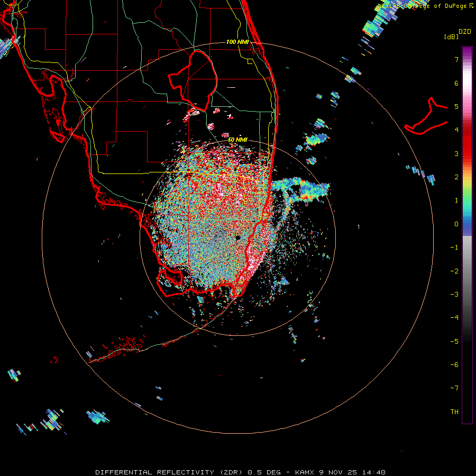Click legend tick label "-7"
The image size is (476, 476).
click(454, 388)
